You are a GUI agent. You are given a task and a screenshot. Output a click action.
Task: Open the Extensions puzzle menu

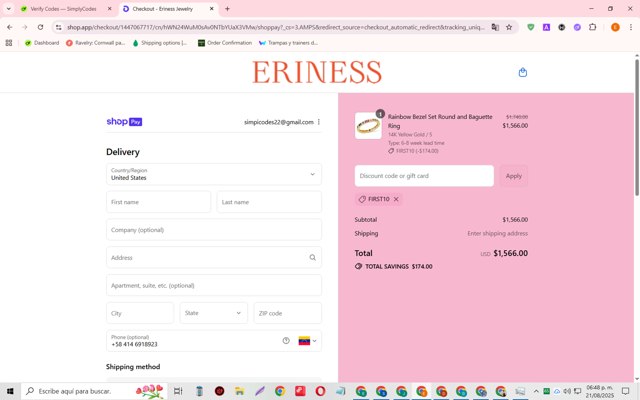tap(593, 27)
